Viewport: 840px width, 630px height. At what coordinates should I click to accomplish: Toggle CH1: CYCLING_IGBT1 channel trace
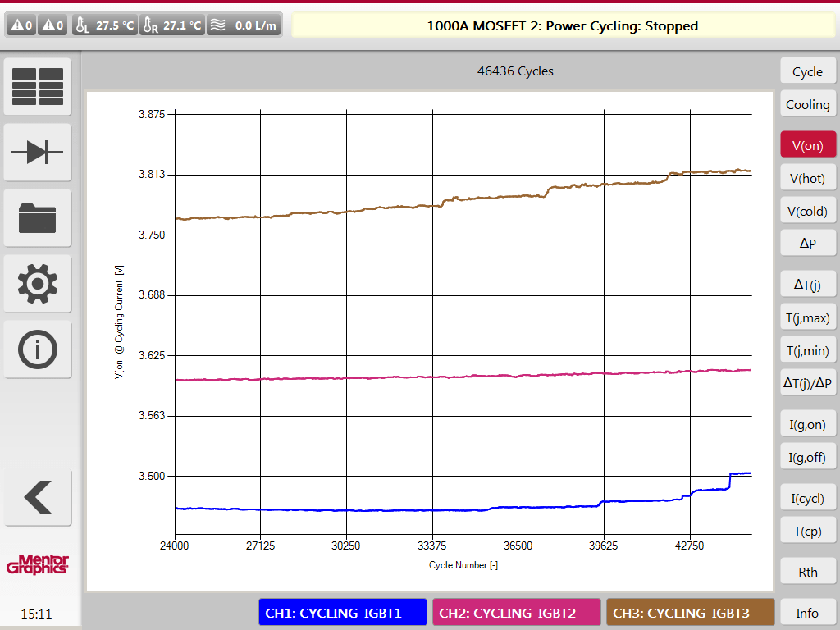pyautogui.click(x=343, y=613)
